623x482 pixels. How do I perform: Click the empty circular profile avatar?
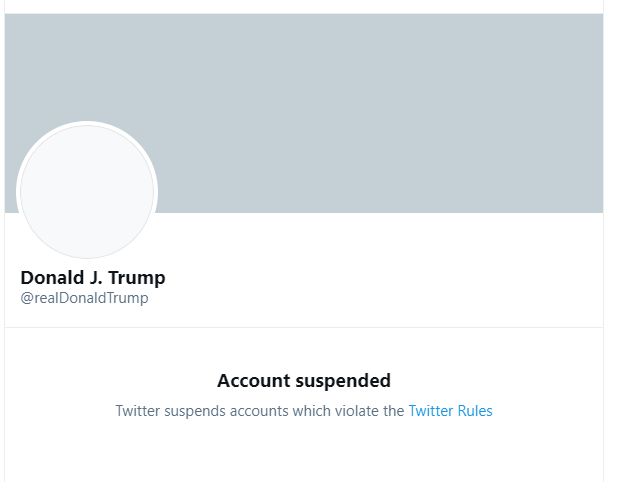[x=88, y=192]
